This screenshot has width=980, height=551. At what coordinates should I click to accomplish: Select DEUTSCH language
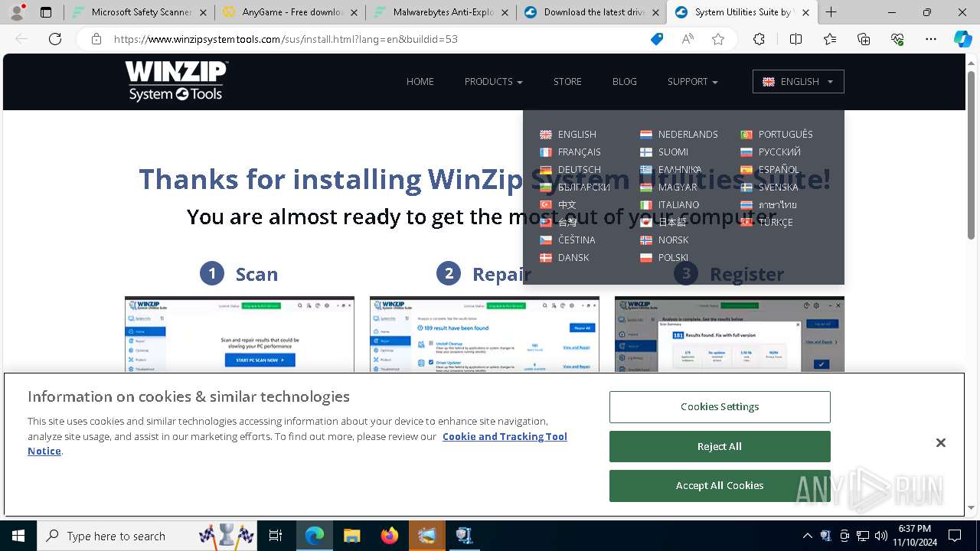pyautogui.click(x=570, y=170)
